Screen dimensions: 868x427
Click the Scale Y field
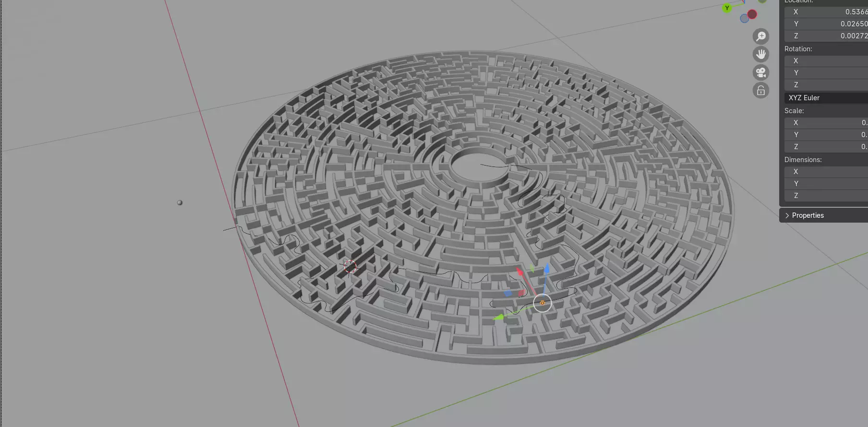826,135
